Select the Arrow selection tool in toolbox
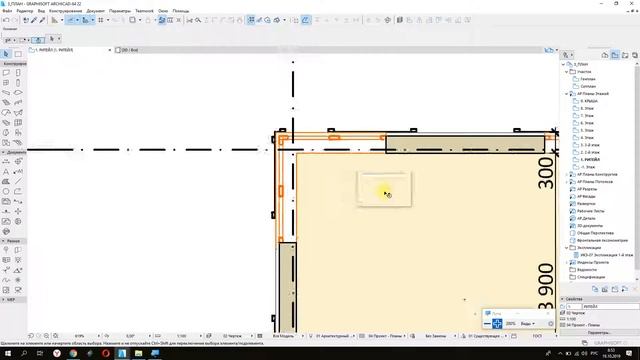 6,54
